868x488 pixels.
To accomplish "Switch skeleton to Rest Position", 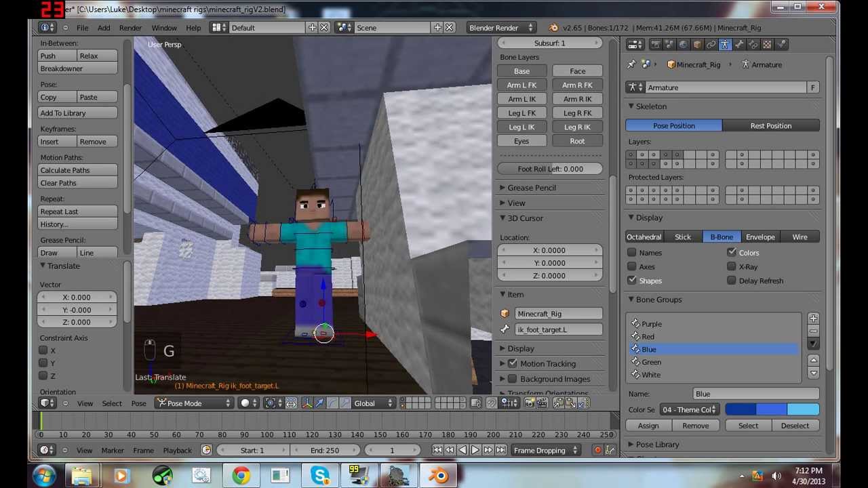I will [771, 126].
